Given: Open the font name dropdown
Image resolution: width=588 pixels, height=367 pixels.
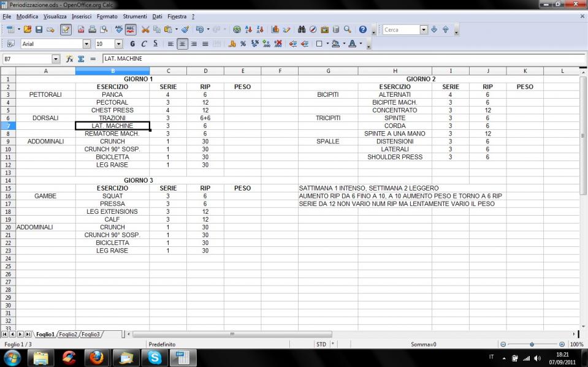Looking at the screenshot, I should coord(86,44).
